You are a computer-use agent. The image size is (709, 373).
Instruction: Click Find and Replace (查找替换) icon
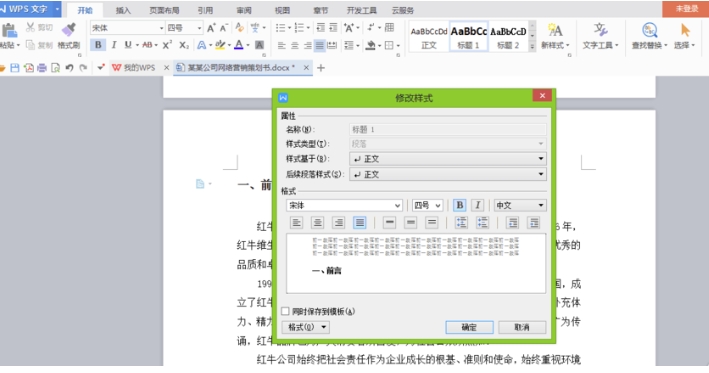point(650,30)
